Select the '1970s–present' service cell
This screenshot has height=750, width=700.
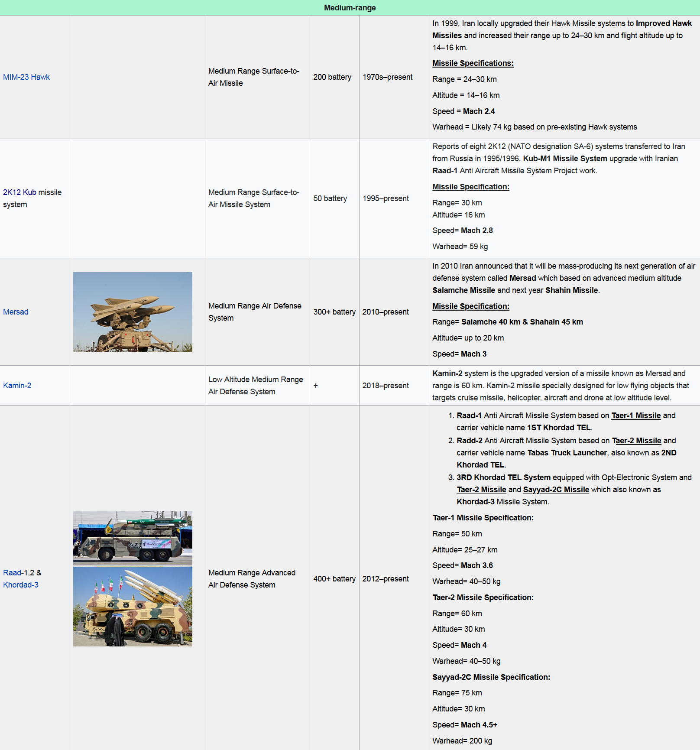click(x=394, y=77)
